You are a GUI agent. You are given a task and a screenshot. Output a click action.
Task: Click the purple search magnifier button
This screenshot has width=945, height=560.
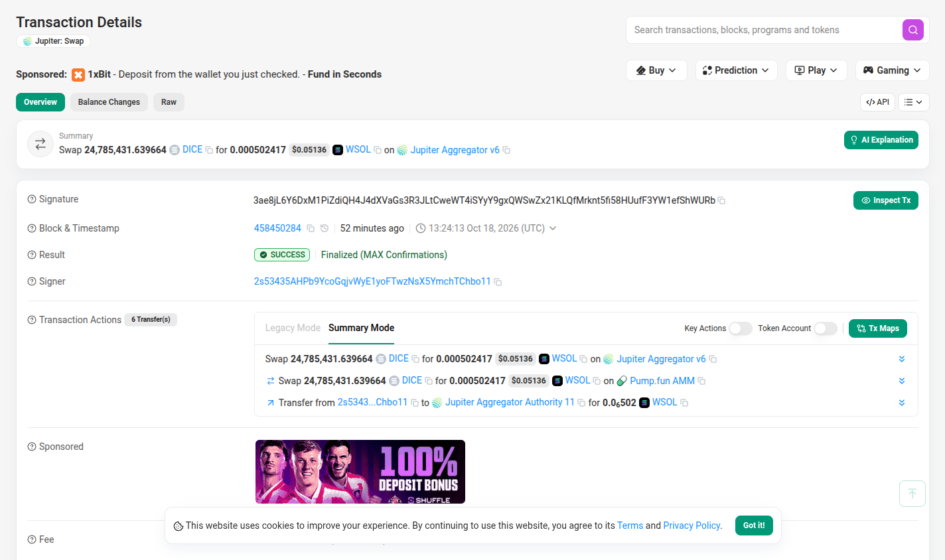pos(913,30)
